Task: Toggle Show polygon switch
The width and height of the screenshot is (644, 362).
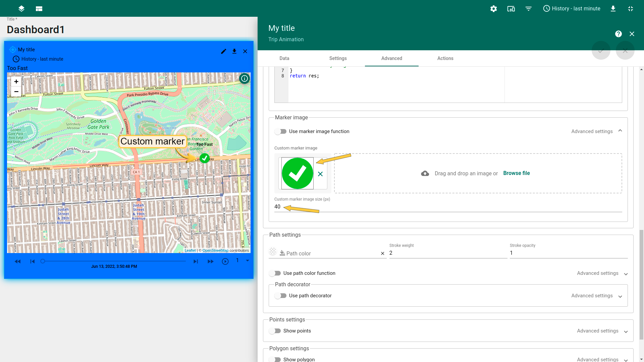Action: pos(275,359)
